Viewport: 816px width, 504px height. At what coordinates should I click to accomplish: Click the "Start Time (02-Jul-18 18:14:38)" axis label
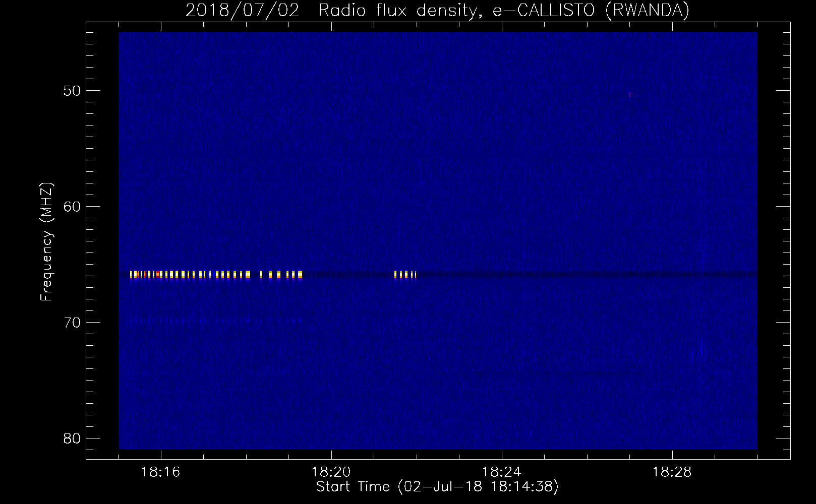point(437,487)
